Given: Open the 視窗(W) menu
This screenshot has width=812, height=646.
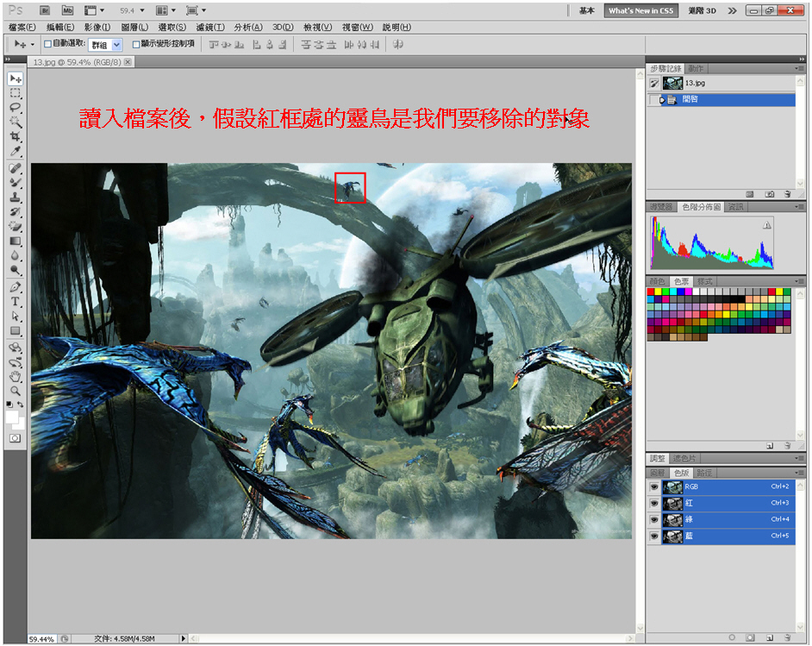Looking at the screenshot, I should (358, 27).
